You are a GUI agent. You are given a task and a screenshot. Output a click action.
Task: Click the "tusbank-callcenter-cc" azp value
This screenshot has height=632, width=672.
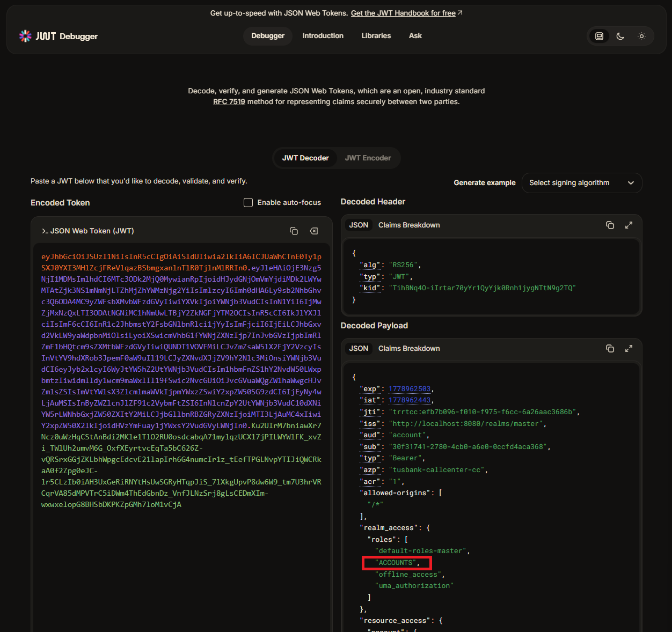point(437,469)
